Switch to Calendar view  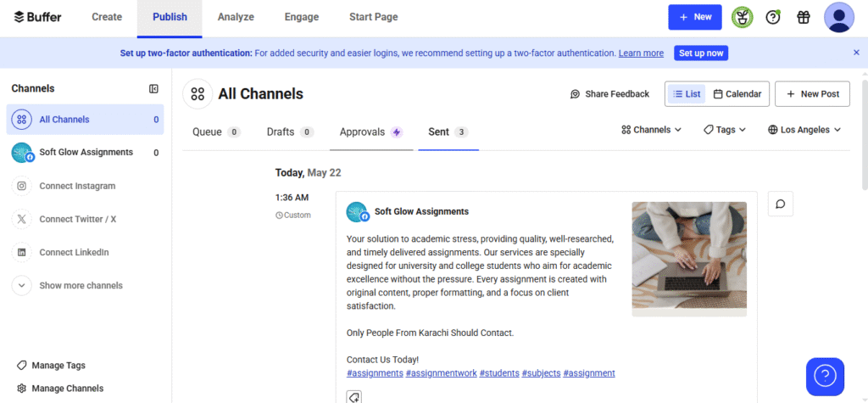click(x=737, y=93)
